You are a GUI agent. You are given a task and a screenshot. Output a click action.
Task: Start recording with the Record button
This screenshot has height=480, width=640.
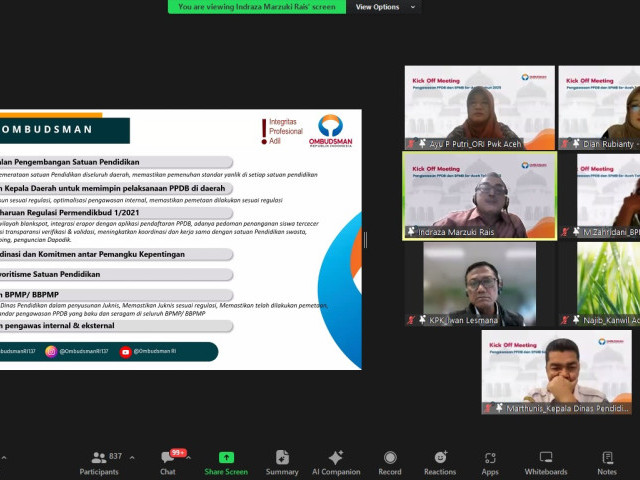pos(390,462)
